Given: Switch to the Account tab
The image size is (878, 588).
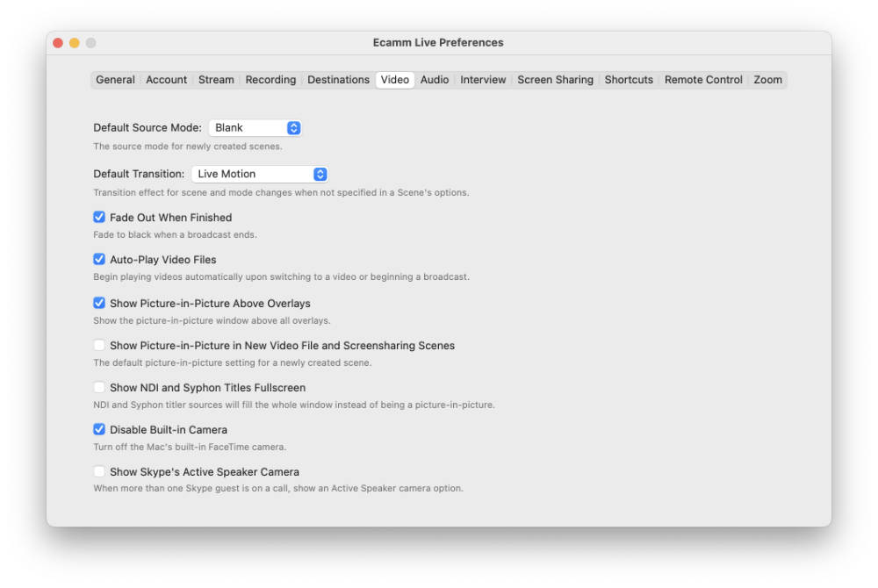Looking at the screenshot, I should click(166, 80).
